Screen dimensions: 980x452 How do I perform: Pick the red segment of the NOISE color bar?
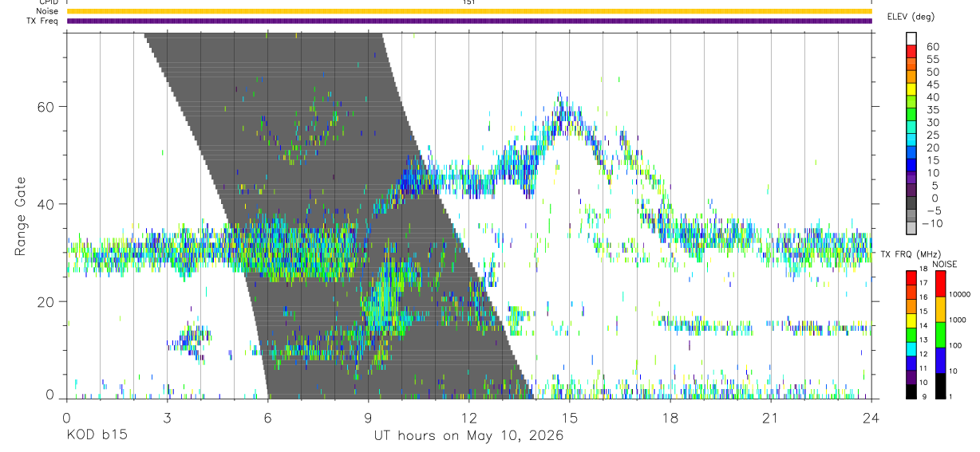(941, 284)
